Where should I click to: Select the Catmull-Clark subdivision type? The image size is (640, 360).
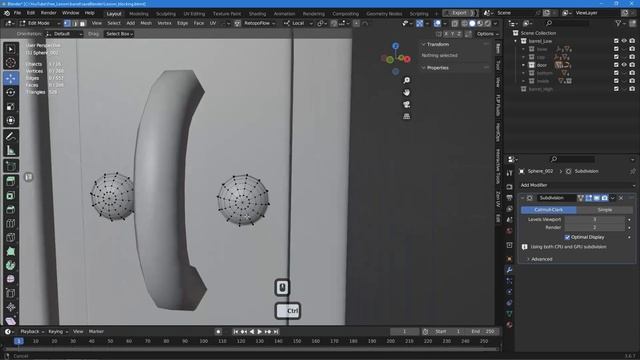coord(549,210)
